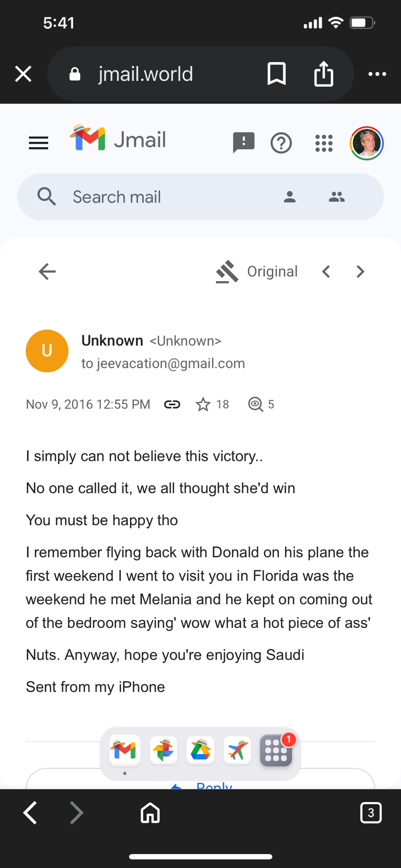Open the help question mark icon
Screen dimensions: 401x868
coord(281,143)
